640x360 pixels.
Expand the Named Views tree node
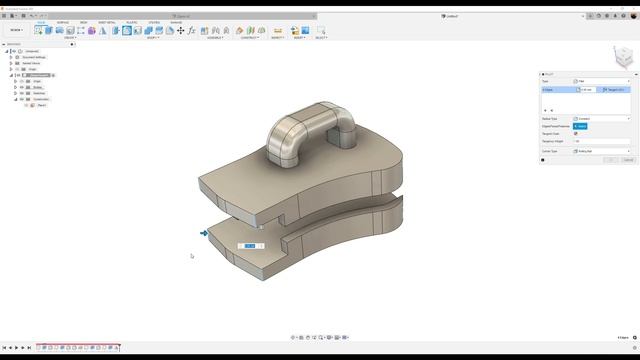11,63
